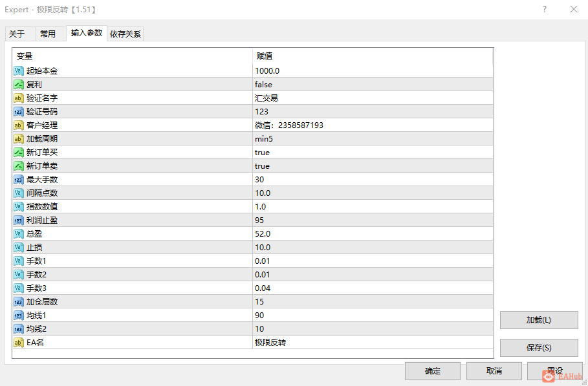Cancel the dialog with 取消
The image size is (588, 386).
point(494,371)
